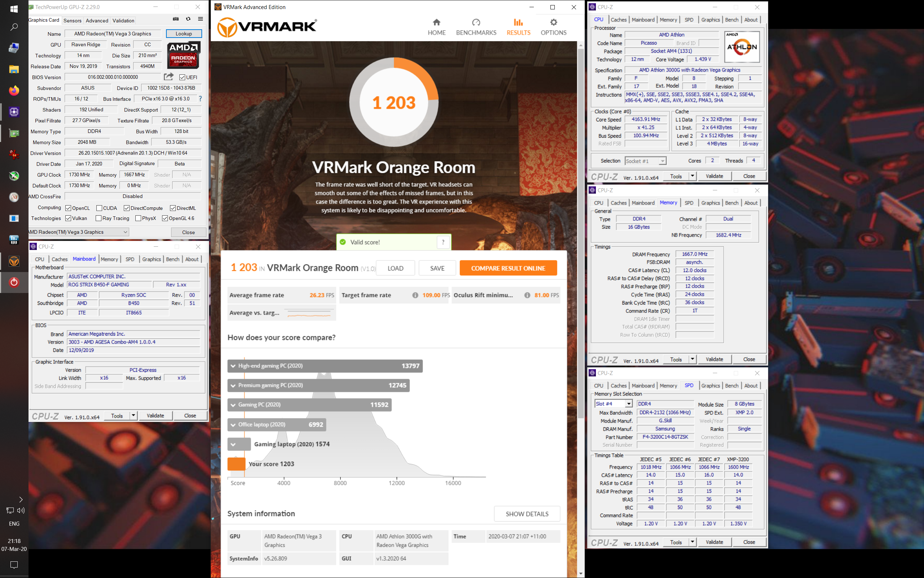This screenshot has width=924, height=578.
Task: Click the VRMark orange taskbar icon
Action: point(14,261)
